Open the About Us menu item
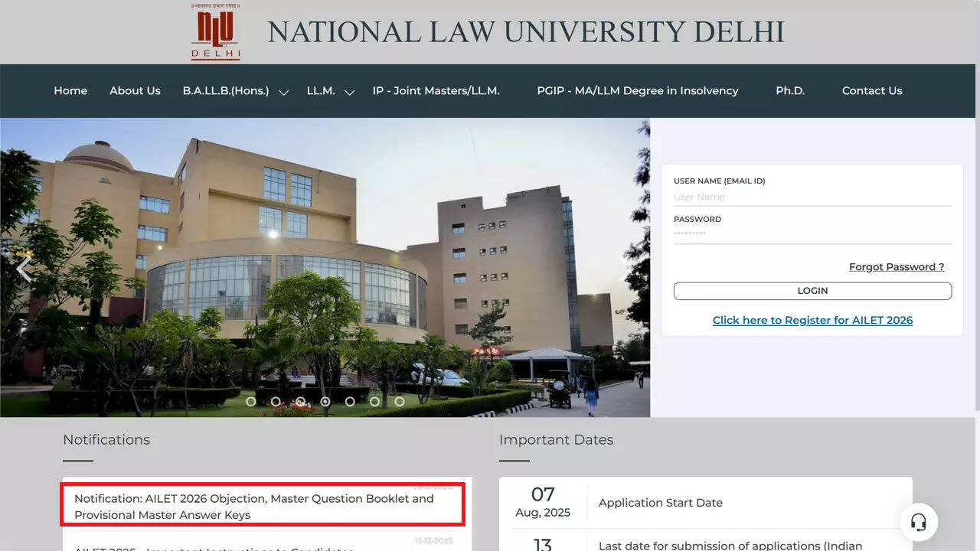This screenshot has height=551, width=980. point(135,90)
